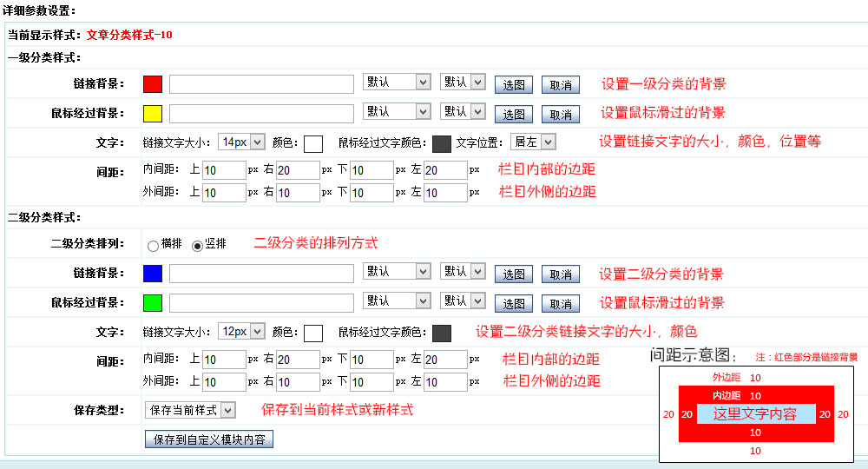Click the red first-level link background swatch
The image size is (868, 469).
tap(153, 84)
